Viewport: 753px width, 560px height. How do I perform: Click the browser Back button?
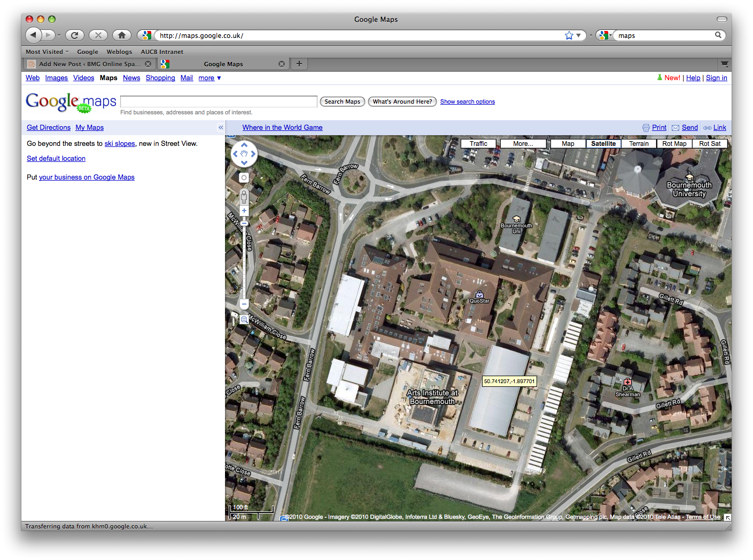33,35
